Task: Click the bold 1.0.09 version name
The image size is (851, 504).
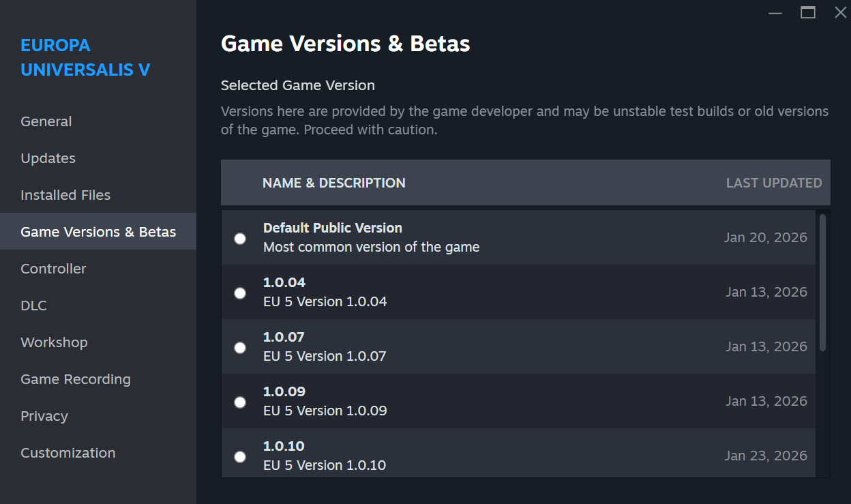Action: 284,391
